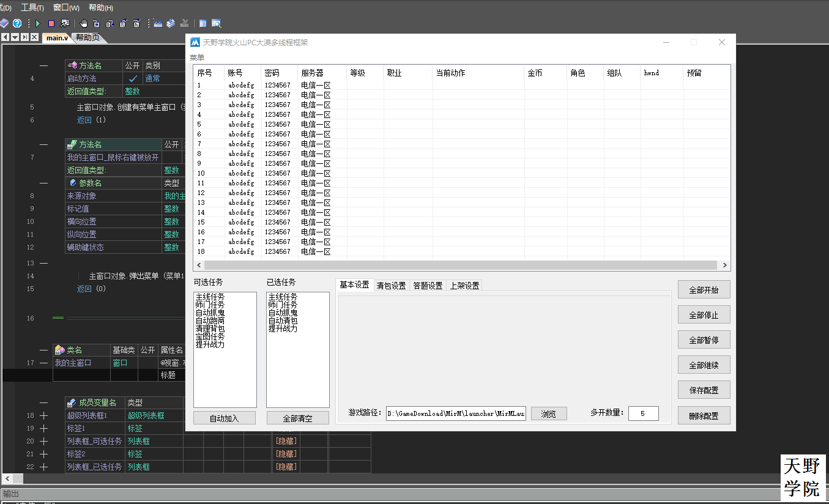Click the tab list down-arrow icon
The width and height of the screenshot is (829, 504).
15,37
